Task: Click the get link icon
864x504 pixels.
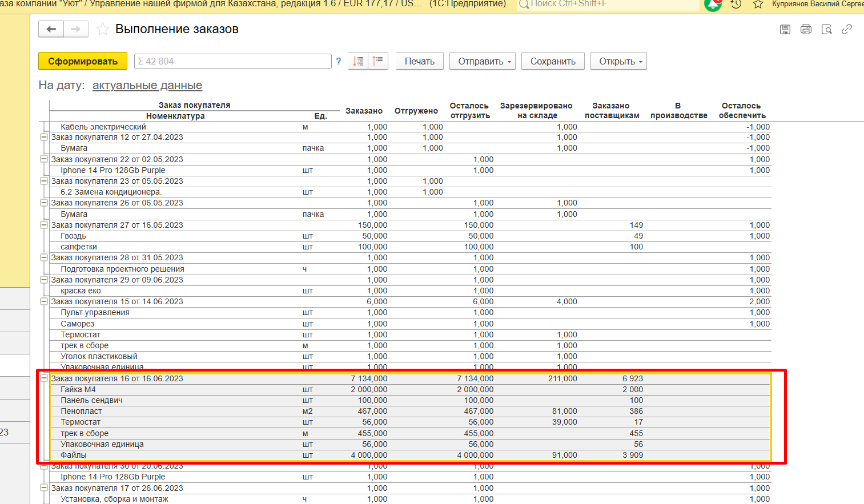Action: click(x=847, y=29)
